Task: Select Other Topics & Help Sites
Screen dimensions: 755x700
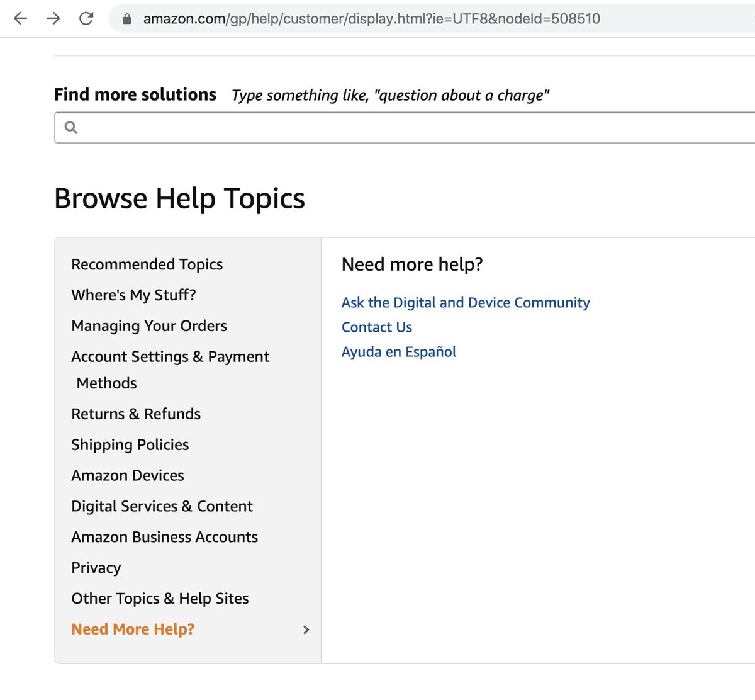Action: click(160, 599)
